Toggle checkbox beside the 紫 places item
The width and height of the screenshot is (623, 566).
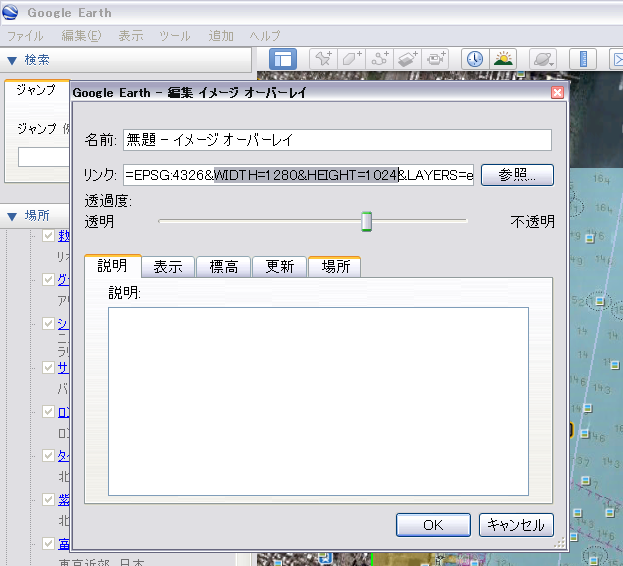tap(48, 499)
